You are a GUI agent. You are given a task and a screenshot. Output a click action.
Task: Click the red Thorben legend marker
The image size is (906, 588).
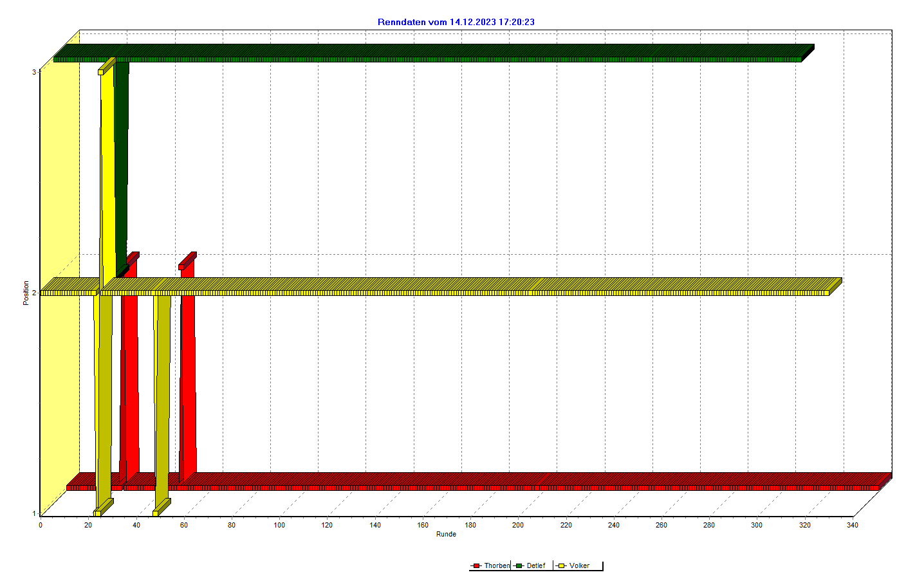click(476, 566)
